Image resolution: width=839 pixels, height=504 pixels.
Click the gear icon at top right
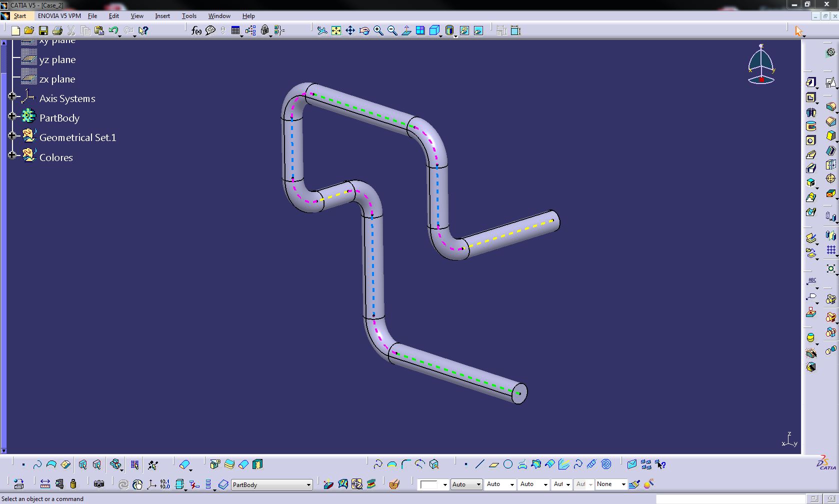pos(830,52)
